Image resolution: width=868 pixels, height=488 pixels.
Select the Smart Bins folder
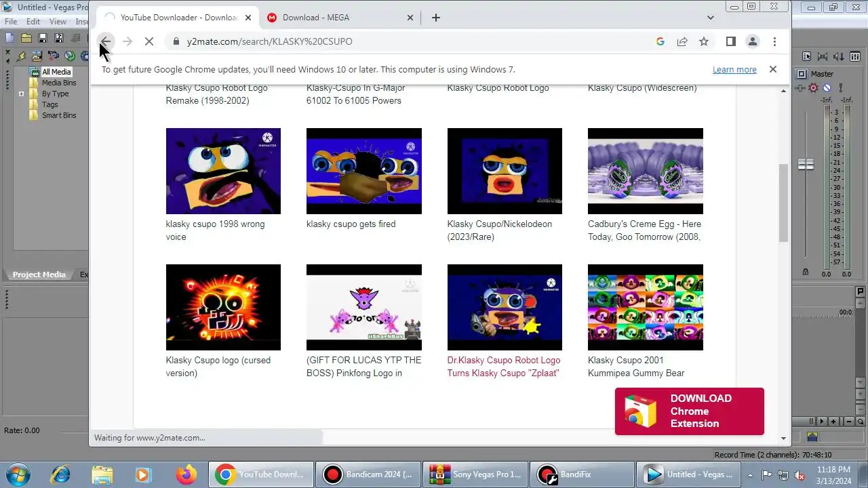(x=59, y=115)
